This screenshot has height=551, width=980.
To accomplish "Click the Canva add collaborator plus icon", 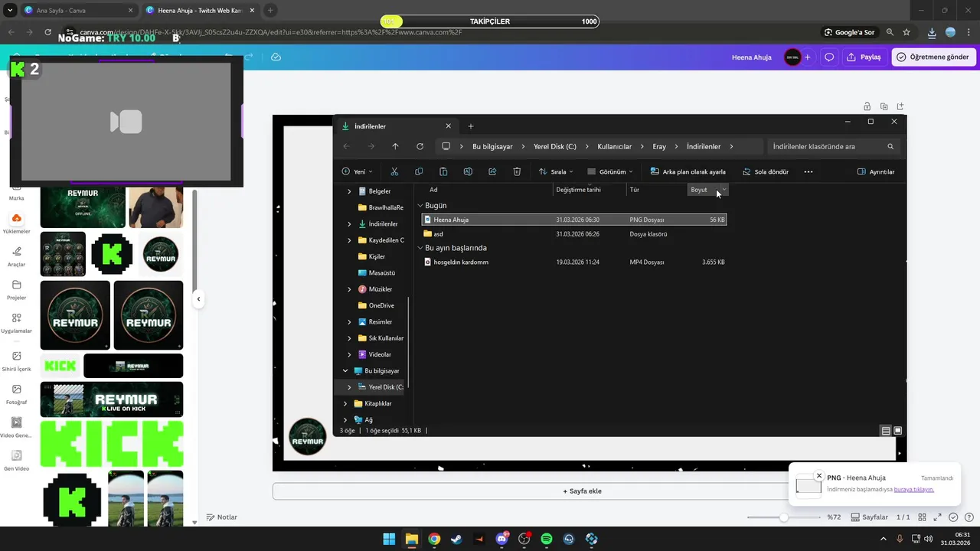I will pyautogui.click(x=807, y=57).
